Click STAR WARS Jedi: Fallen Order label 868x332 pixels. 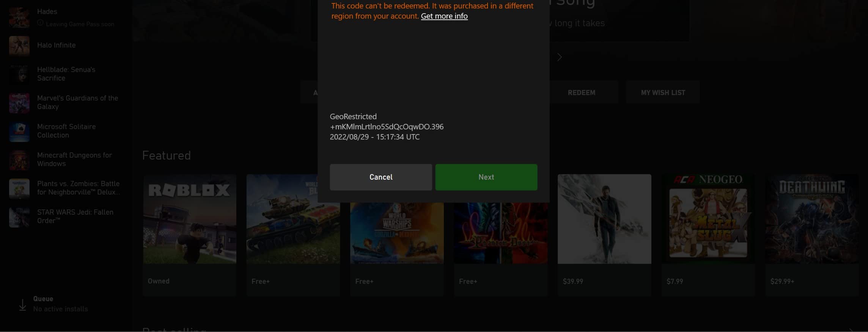(x=75, y=216)
